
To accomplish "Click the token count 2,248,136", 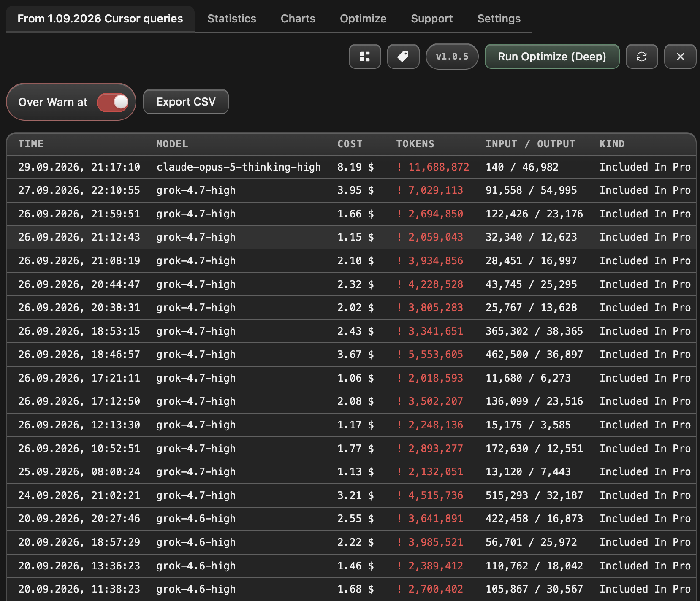I will coord(436,425).
